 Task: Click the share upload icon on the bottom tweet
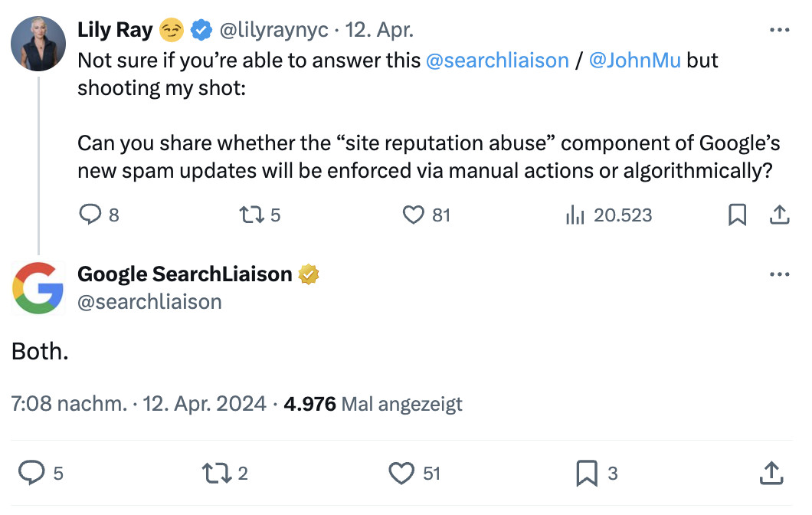773,473
